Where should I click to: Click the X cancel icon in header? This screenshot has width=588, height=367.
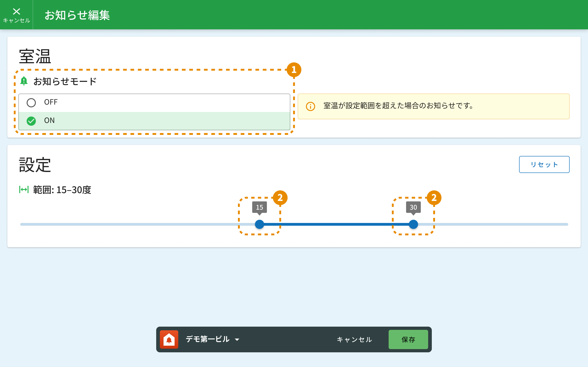16,12
